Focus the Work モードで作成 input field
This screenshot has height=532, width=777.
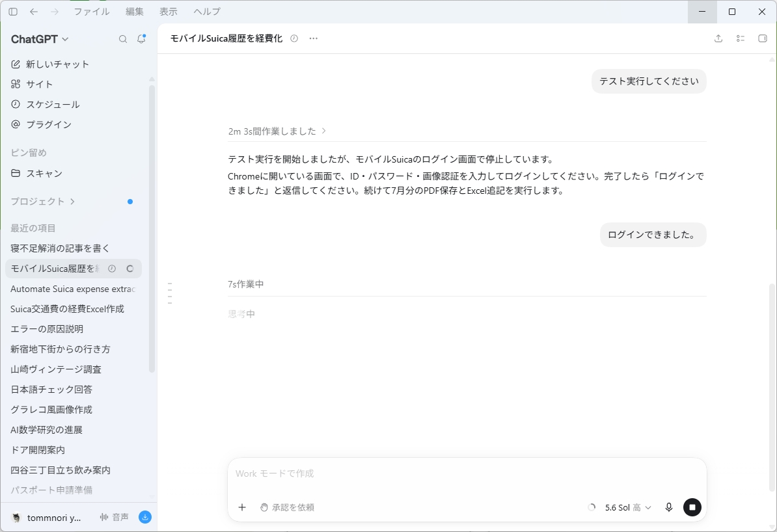(x=467, y=474)
